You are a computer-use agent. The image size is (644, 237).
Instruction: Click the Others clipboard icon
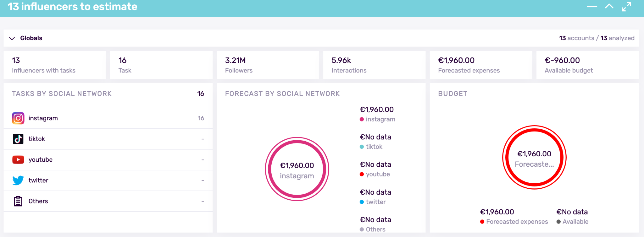[x=18, y=201]
